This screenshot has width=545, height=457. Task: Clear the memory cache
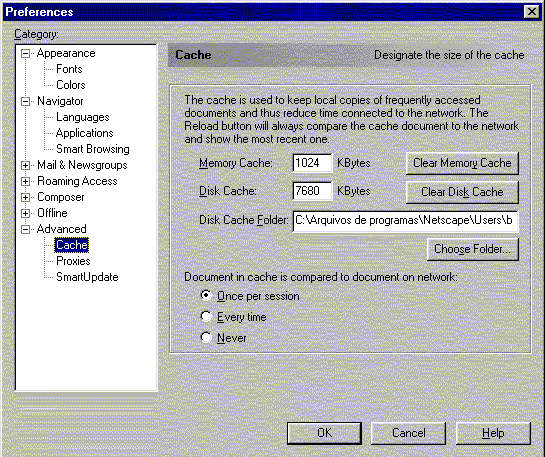pos(462,163)
